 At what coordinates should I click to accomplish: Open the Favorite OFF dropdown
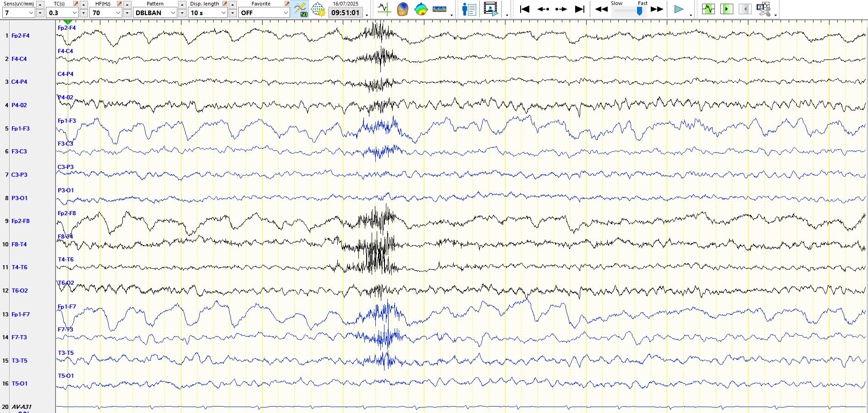click(286, 13)
